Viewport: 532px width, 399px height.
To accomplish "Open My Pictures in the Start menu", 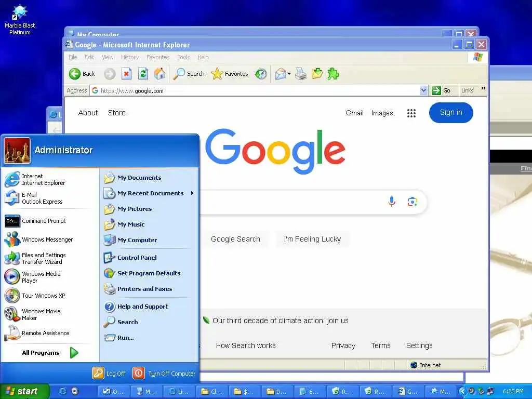I will (x=149, y=209).
